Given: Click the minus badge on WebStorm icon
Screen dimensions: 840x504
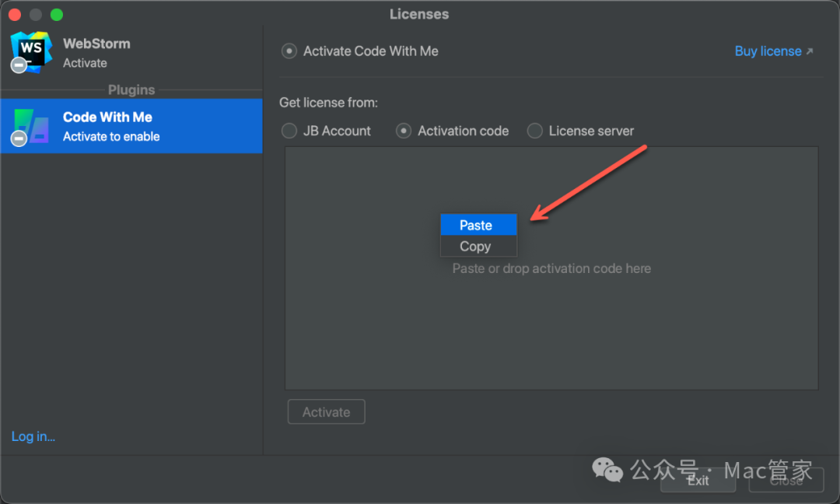Looking at the screenshot, I should tap(19, 65).
